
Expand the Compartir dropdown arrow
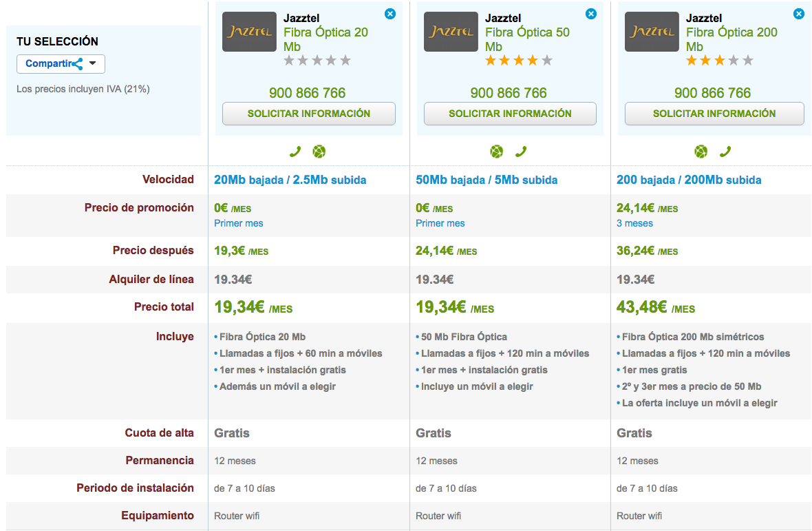click(x=93, y=63)
